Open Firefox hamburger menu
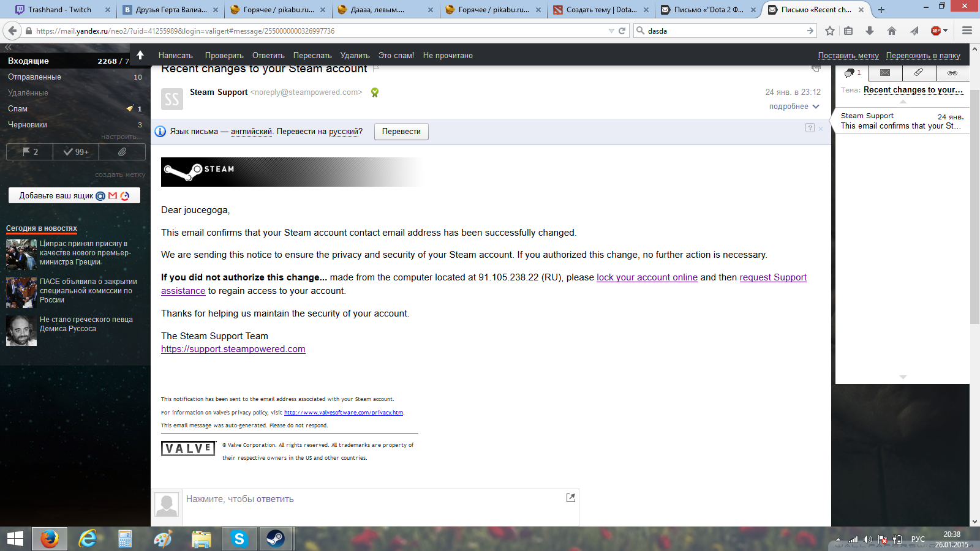Image resolution: width=980 pixels, height=551 pixels. point(967,31)
